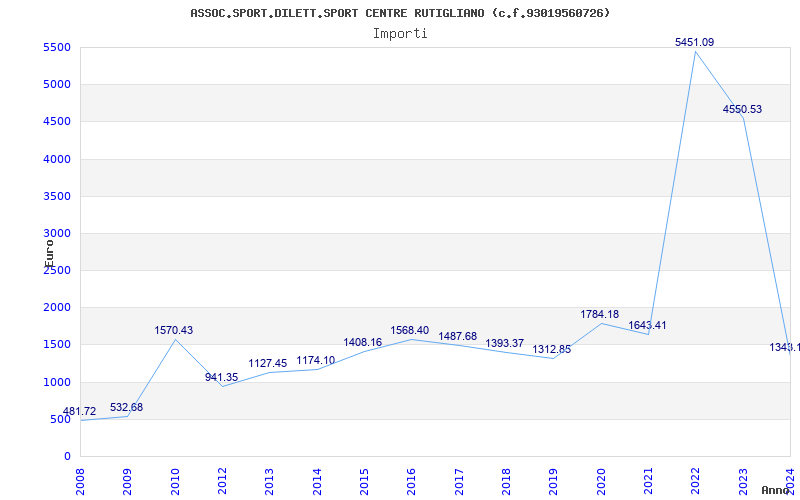800x500 pixels.
Task: Click the 1570.43 data label
Action: tap(174, 330)
